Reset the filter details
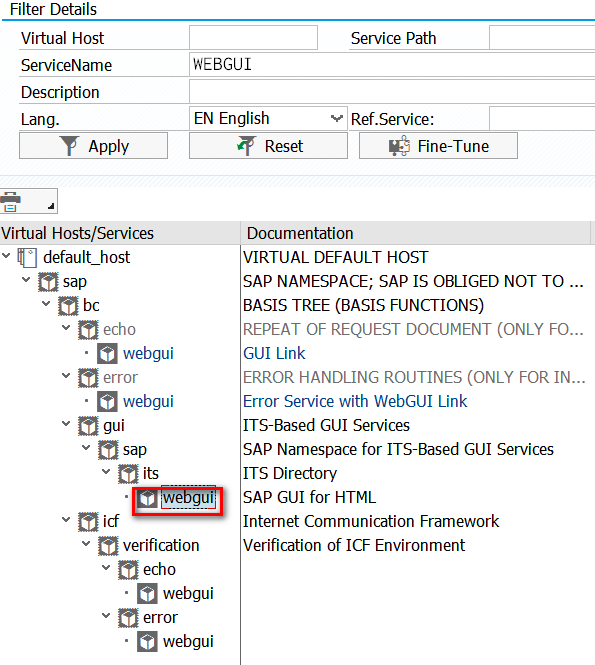This screenshot has width=595, height=665. click(268, 146)
